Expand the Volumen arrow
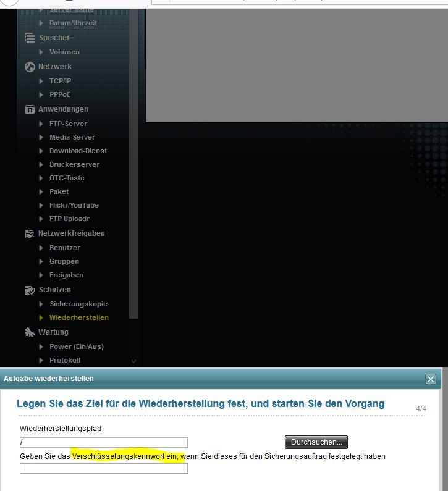Image resolution: width=448 pixels, height=491 pixels. [41, 52]
